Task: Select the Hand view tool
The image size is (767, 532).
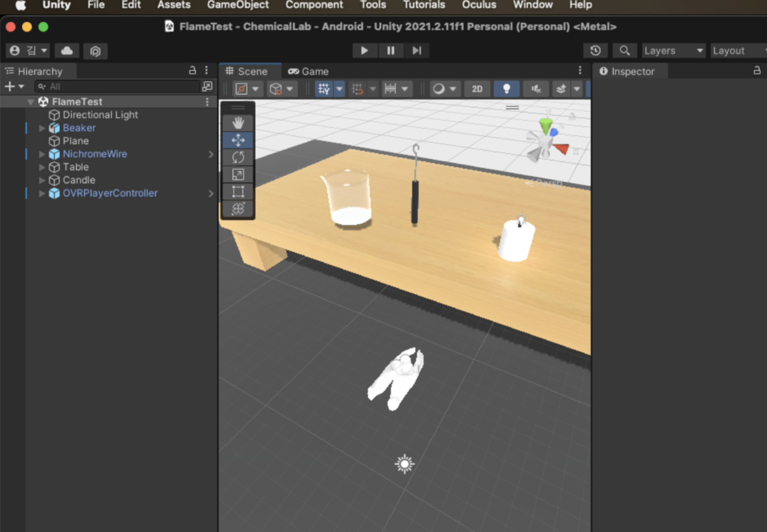Action: point(238,123)
